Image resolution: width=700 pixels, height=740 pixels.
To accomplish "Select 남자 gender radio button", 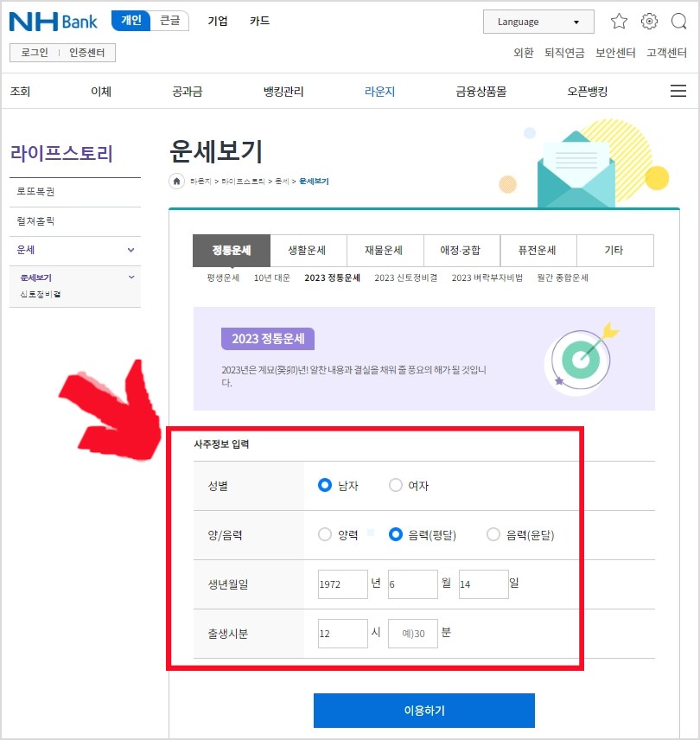I will click(x=325, y=485).
